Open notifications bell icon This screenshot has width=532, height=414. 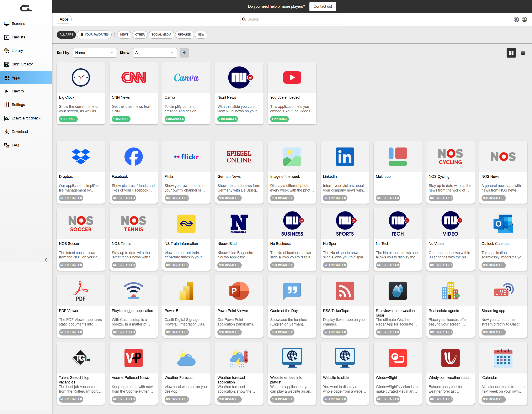[x=516, y=20]
